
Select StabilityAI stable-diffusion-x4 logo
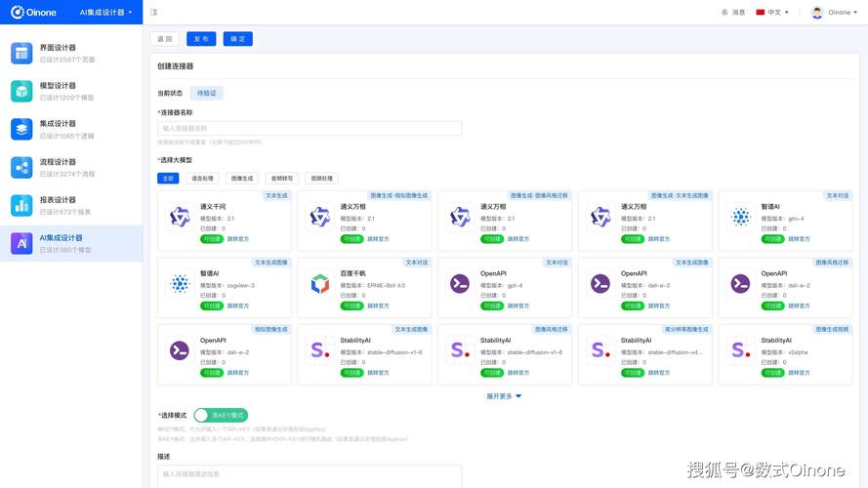(600, 350)
